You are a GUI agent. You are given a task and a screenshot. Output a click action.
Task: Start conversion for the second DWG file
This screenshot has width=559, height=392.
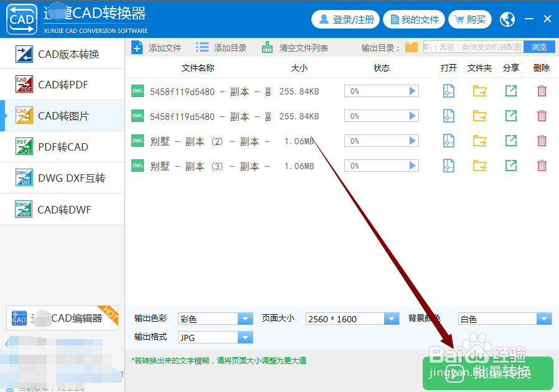coord(412,116)
